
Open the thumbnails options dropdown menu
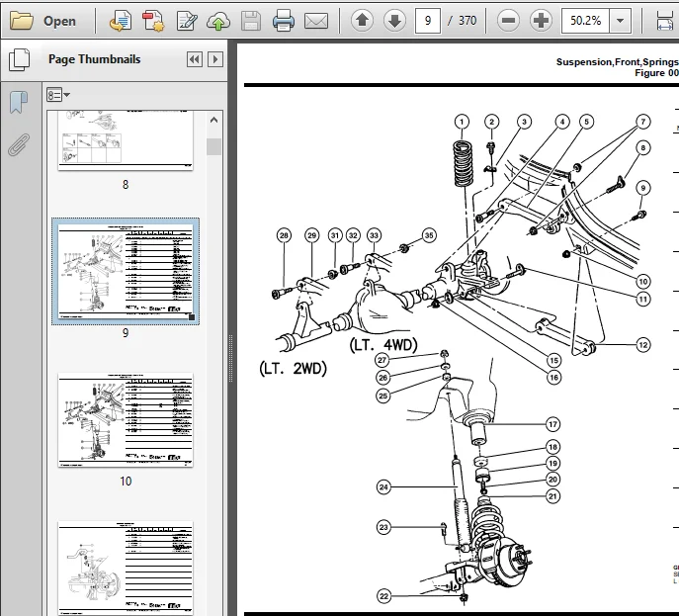coord(58,95)
